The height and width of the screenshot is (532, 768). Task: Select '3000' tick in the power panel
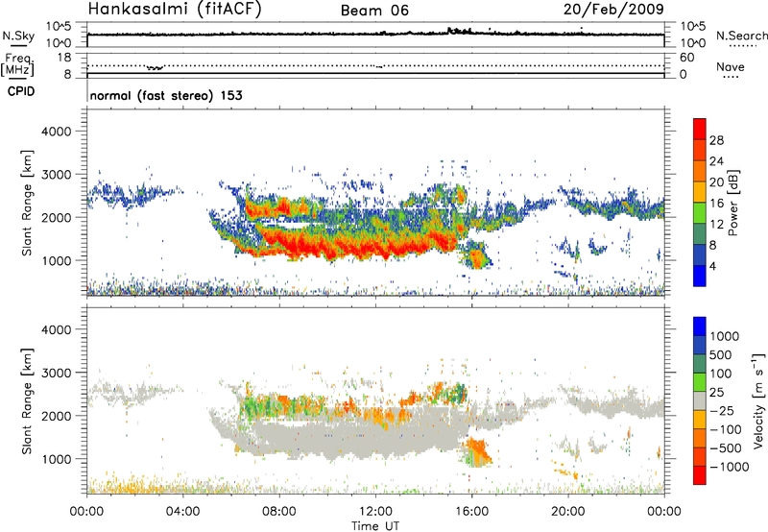point(57,175)
